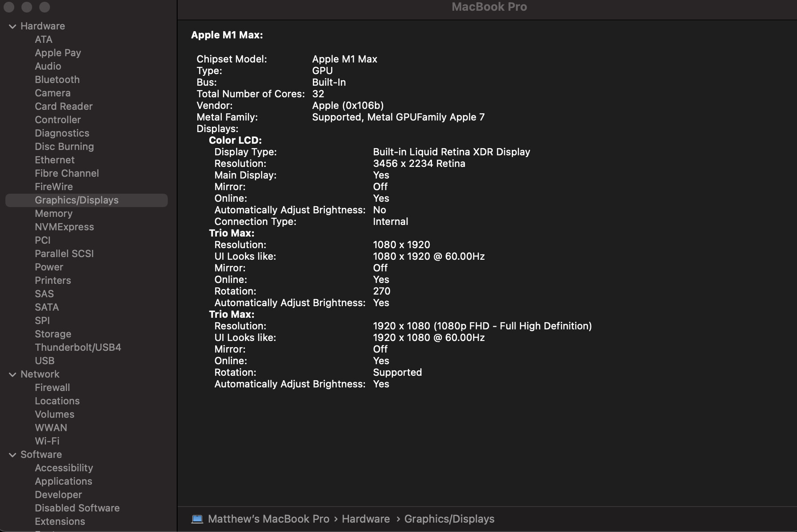
Task: Open Storage in the sidebar
Action: [53, 334]
